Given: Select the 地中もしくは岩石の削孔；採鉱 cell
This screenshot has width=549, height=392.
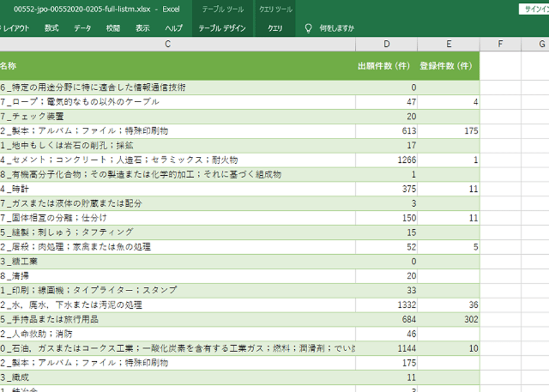Looking at the screenshot, I should pyautogui.click(x=178, y=146).
